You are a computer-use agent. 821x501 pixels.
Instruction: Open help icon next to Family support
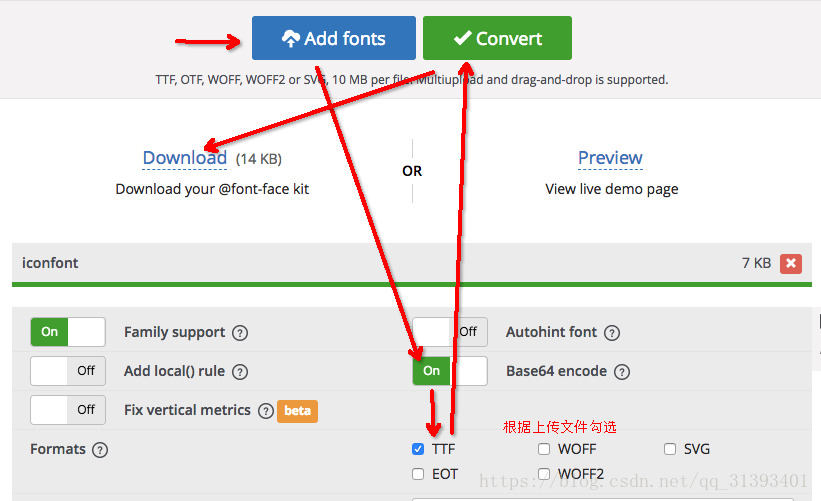coord(240,333)
